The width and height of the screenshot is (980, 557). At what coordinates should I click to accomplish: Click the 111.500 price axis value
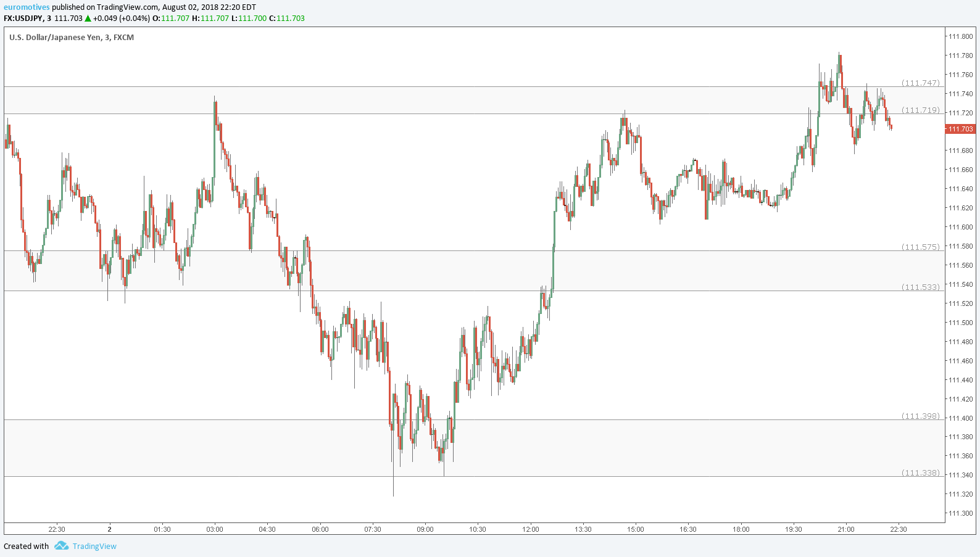pyautogui.click(x=960, y=323)
